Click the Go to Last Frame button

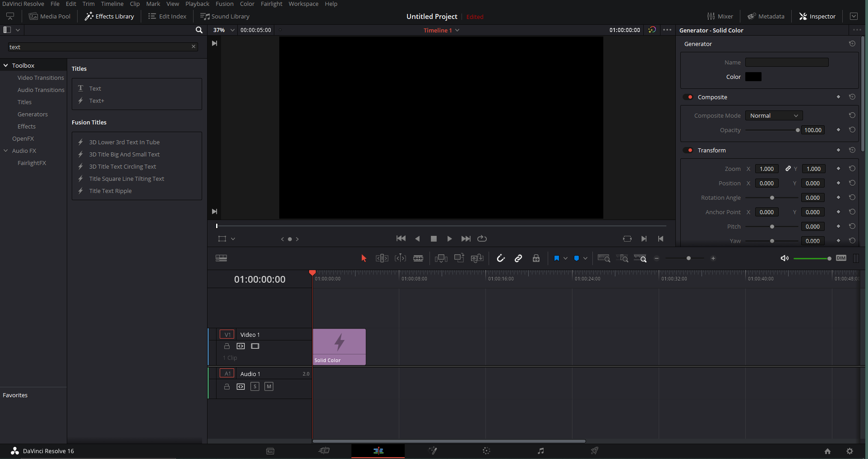tap(466, 239)
